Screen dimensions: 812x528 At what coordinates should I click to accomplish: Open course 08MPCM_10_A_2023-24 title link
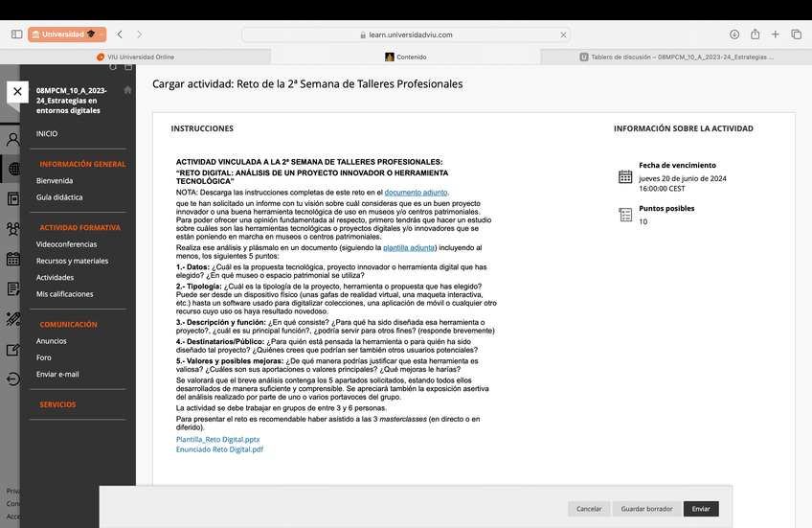coord(72,101)
